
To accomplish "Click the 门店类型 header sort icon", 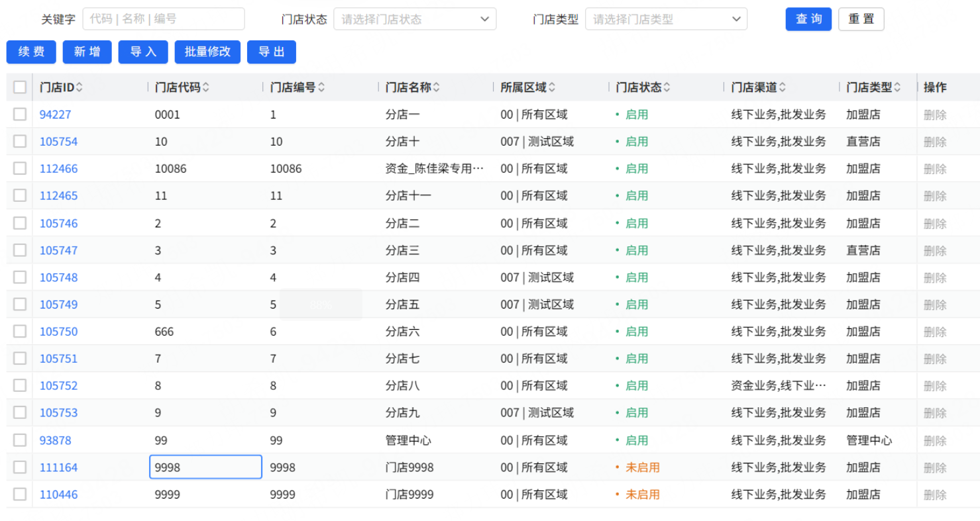I will pos(897,87).
